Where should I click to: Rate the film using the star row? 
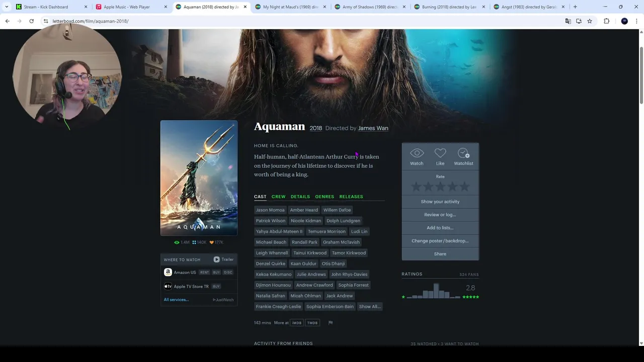[440, 187]
